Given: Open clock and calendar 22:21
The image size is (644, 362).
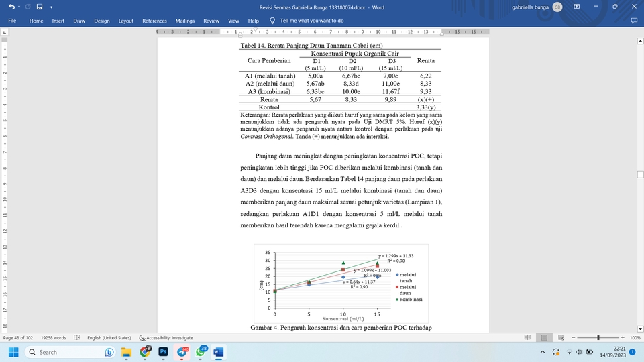Looking at the screenshot, I should pyautogui.click(x=612, y=352).
